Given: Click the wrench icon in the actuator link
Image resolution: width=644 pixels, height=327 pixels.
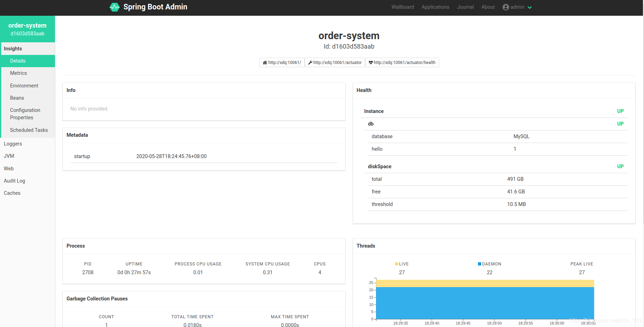Looking at the screenshot, I should (x=310, y=63).
